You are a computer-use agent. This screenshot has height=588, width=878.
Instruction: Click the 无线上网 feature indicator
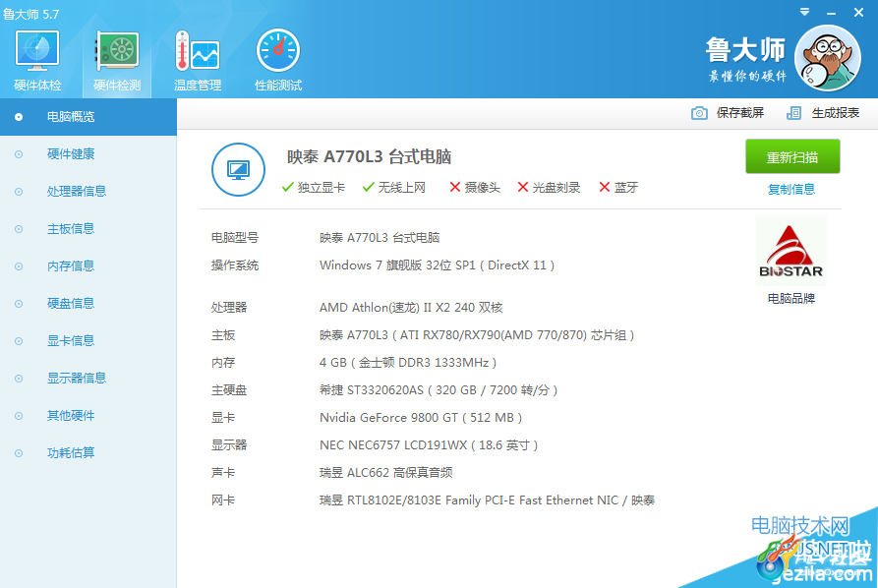pyautogui.click(x=394, y=188)
